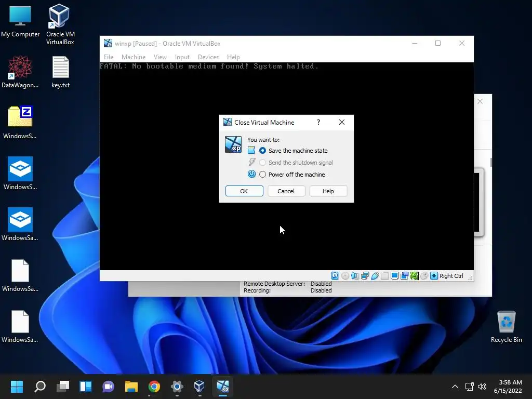Click the mouse integration status icon

click(x=424, y=276)
